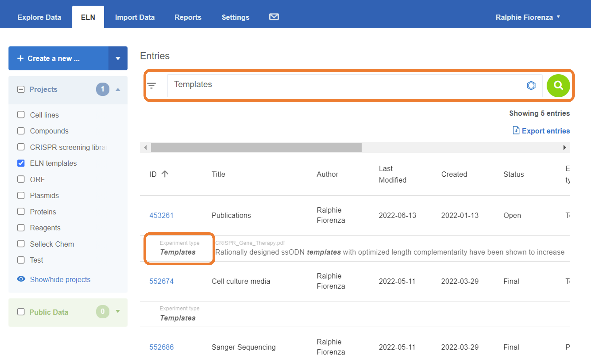This screenshot has width=591, height=364.
Task: Open entry 552674
Action: tap(161, 281)
